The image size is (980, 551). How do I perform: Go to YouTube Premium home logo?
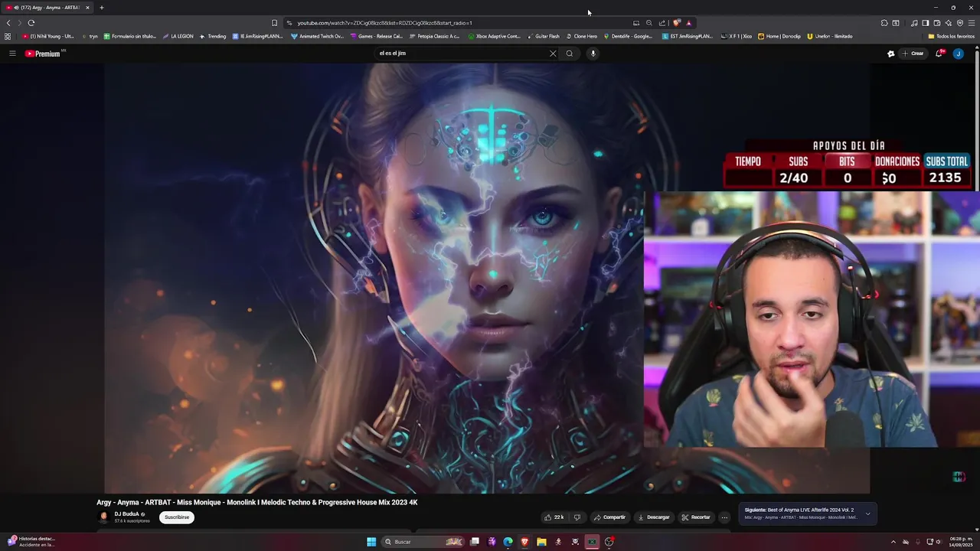pyautogui.click(x=43, y=54)
